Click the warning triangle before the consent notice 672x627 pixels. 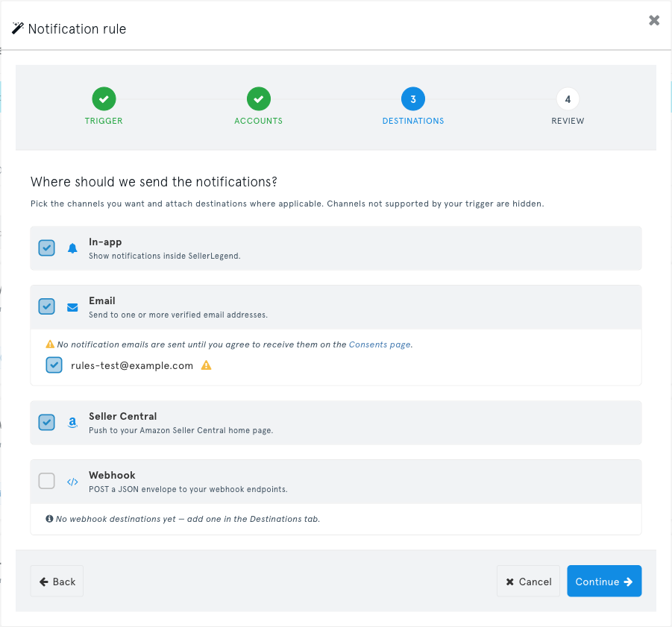point(50,344)
